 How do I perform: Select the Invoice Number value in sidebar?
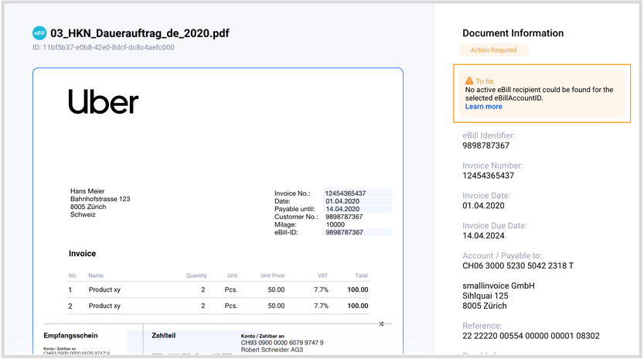point(489,176)
